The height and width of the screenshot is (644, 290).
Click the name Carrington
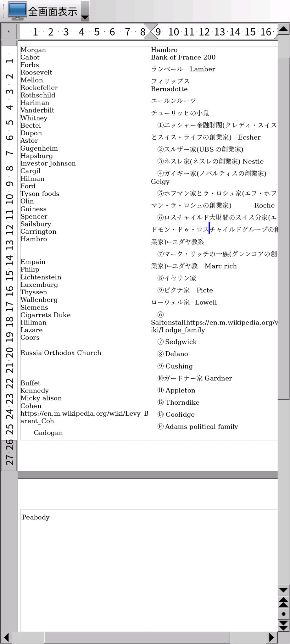[x=38, y=232]
